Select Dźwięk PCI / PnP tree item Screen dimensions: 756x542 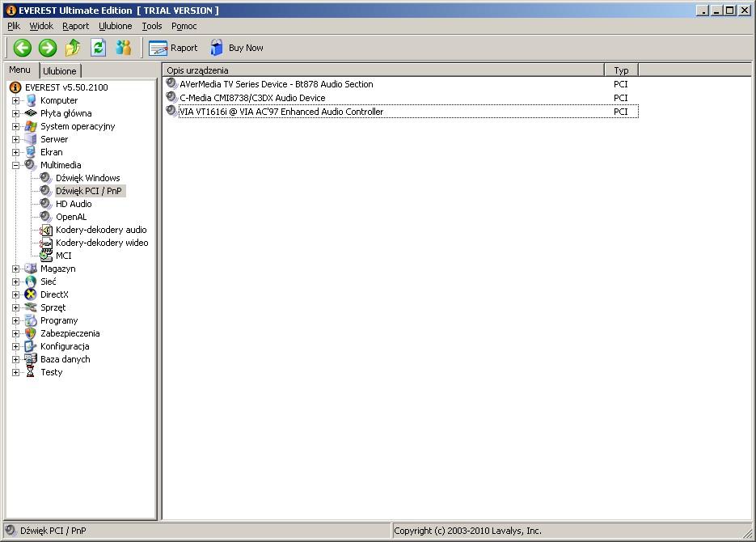pos(89,191)
